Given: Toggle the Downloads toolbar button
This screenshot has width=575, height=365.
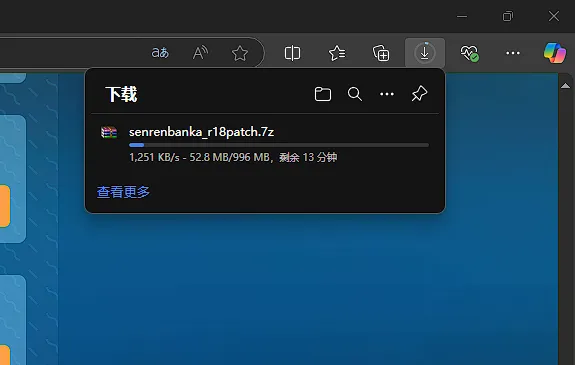Looking at the screenshot, I should [425, 53].
